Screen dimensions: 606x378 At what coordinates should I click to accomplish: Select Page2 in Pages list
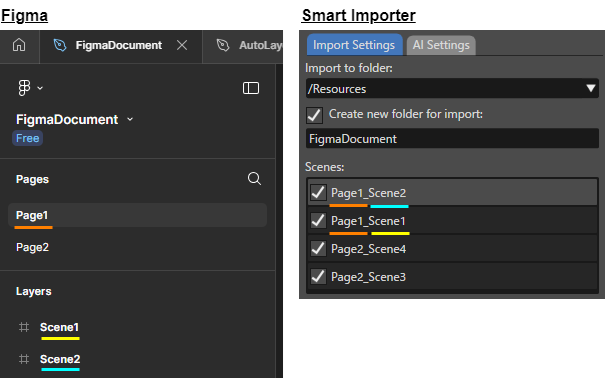pos(32,247)
